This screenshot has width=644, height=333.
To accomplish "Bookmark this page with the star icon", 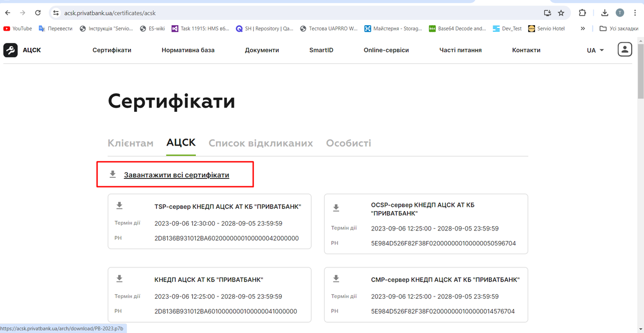I will 562,12.
